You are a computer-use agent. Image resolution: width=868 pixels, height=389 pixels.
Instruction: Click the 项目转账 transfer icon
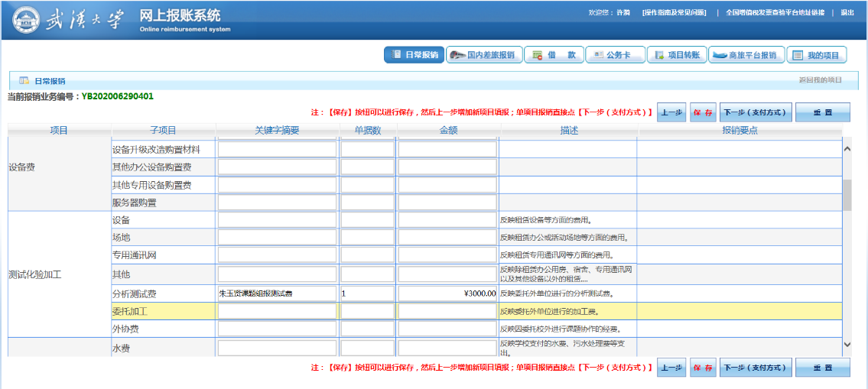tap(658, 55)
